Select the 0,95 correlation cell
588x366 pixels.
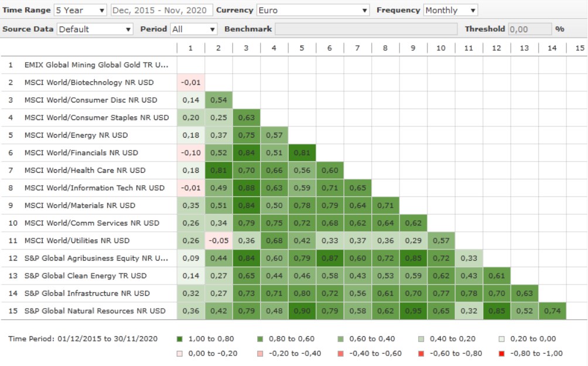[413, 311]
